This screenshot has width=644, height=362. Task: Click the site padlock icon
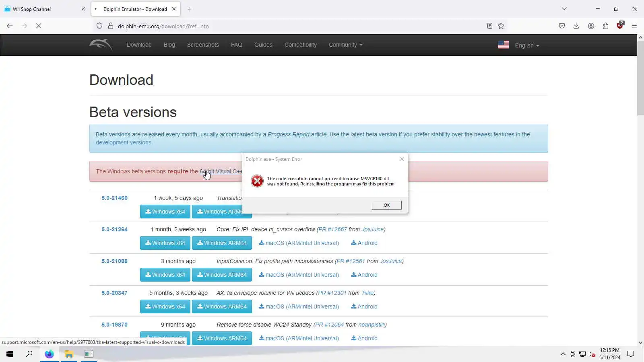(x=111, y=26)
